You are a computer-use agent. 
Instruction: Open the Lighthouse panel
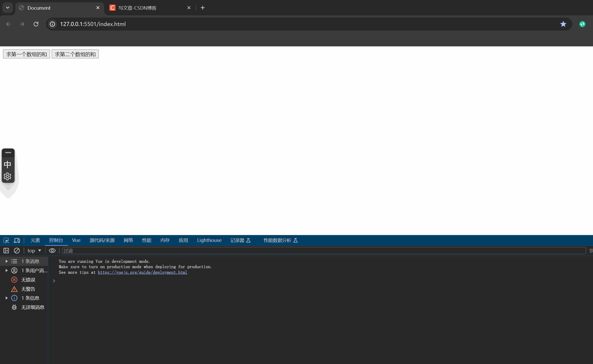(209, 240)
